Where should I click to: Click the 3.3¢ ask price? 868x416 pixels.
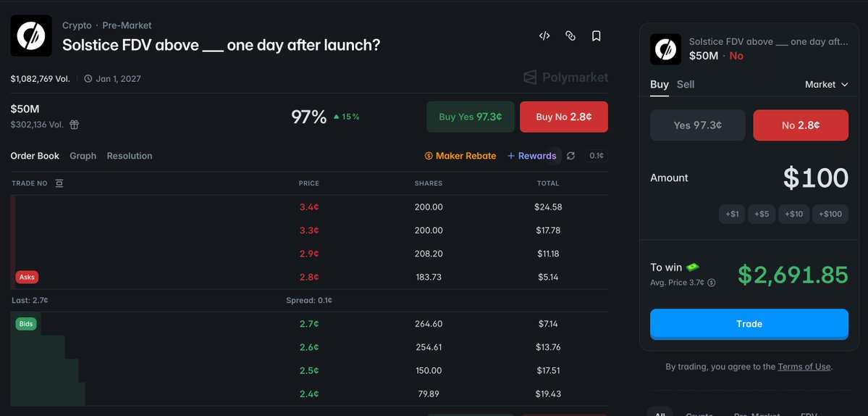(x=309, y=230)
